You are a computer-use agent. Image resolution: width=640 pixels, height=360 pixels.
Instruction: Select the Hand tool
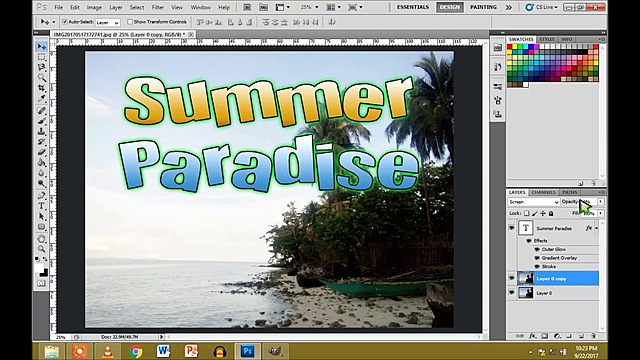pos(41,238)
